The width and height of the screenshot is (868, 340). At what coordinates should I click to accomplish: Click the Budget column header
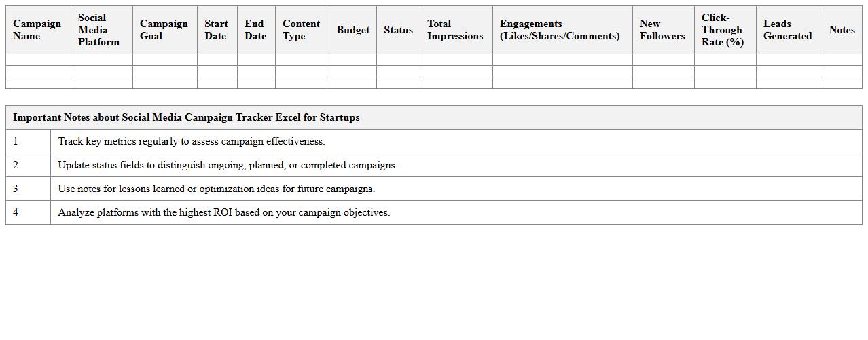click(352, 30)
